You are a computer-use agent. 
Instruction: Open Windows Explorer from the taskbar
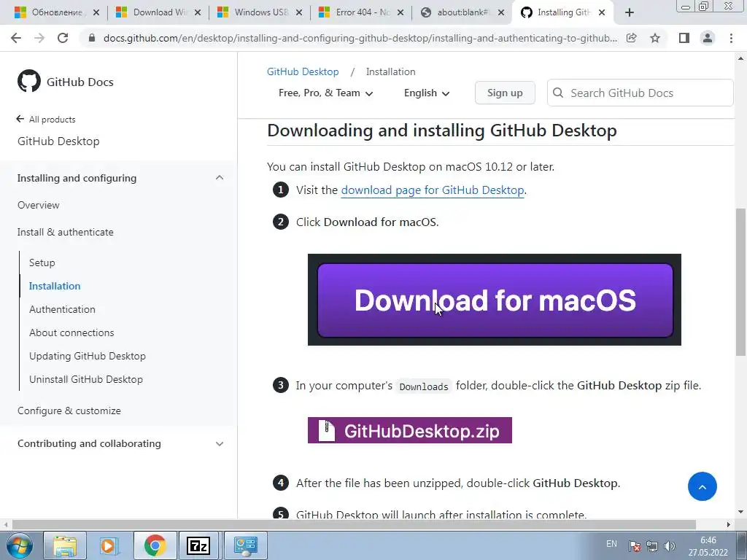point(65,545)
